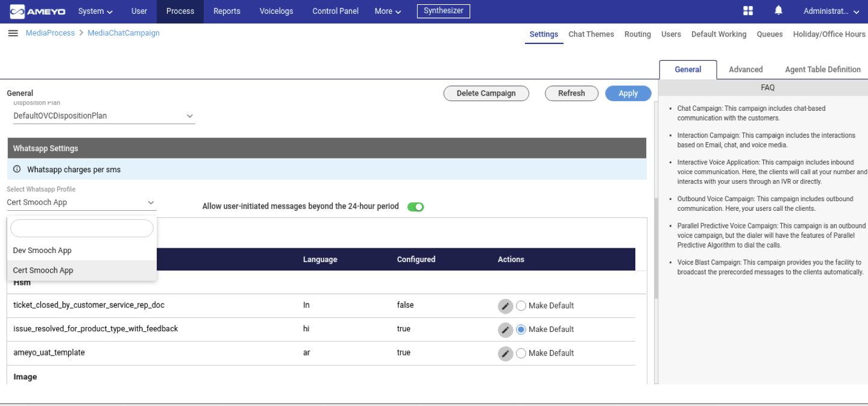Open the Advanced settings tab
The height and width of the screenshot is (406, 868).
[746, 69]
